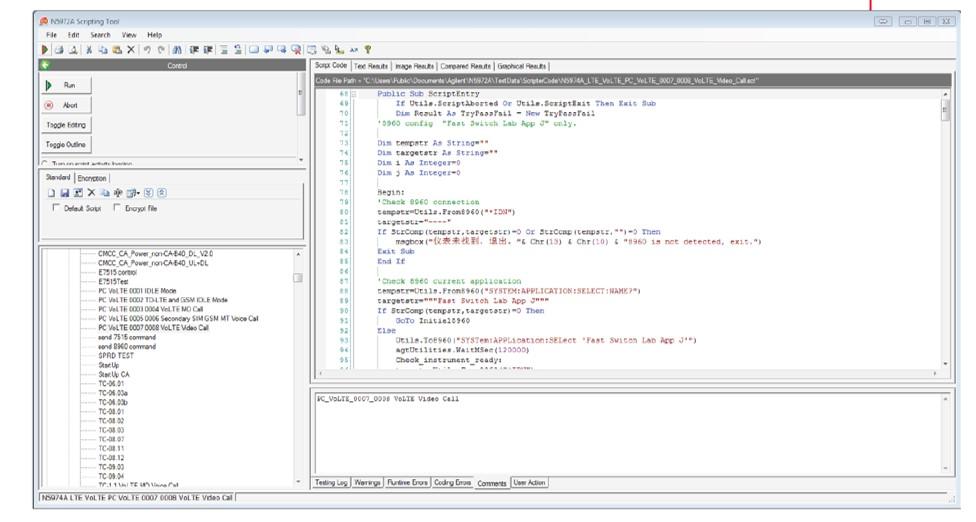
Task: Toggle the Encrypt File checkbox
Action: tap(117, 208)
